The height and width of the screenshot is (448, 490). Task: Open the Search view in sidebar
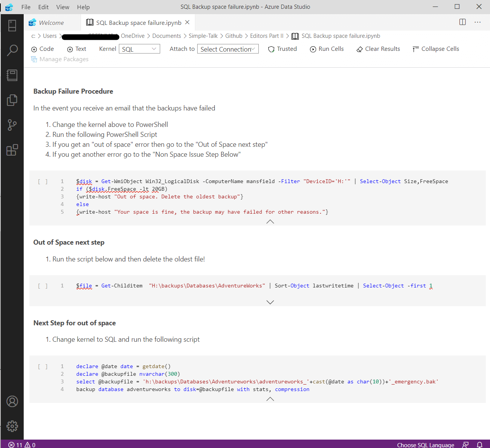pos(12,50)
